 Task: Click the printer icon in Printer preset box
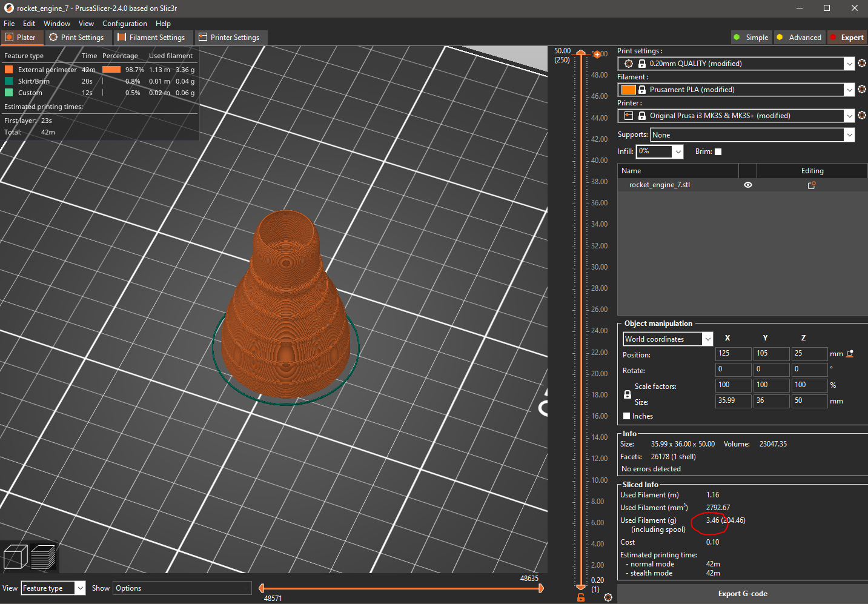click(629, 116)
